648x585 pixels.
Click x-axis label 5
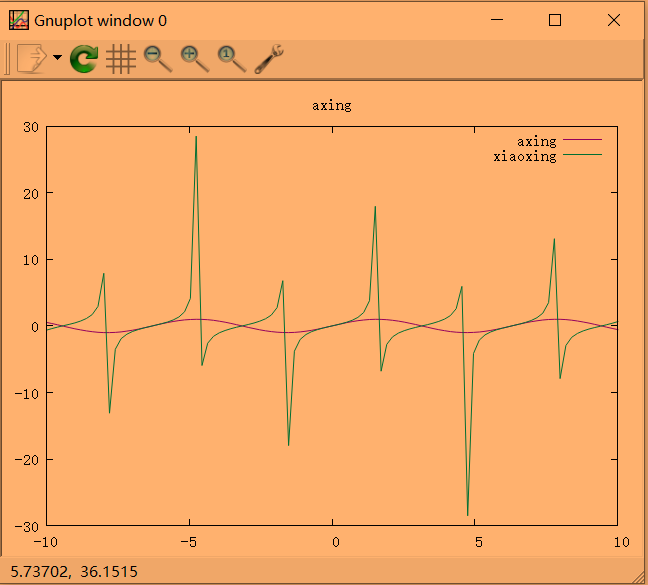coord(479,542)
